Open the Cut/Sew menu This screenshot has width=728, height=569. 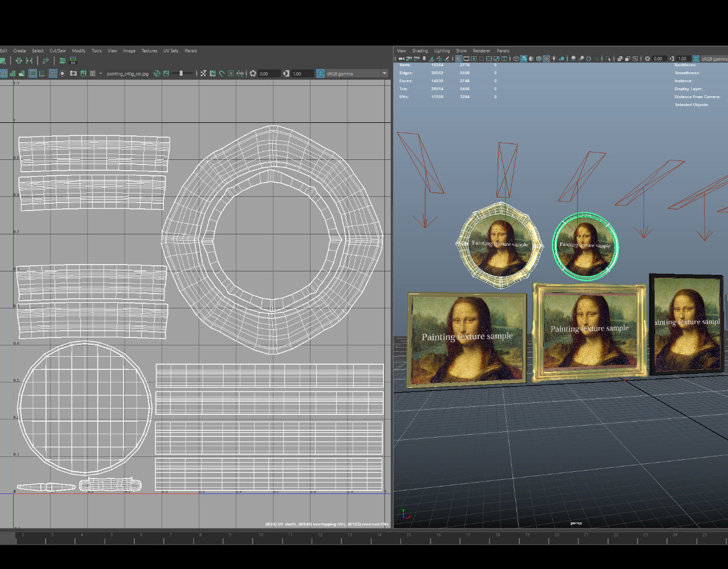coord(57,51)
